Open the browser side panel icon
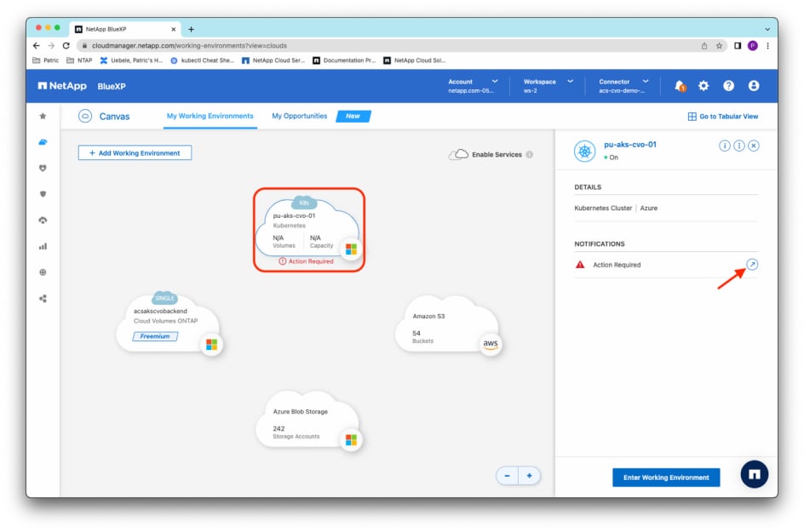 pyautogui.click(x=738, y=46)
